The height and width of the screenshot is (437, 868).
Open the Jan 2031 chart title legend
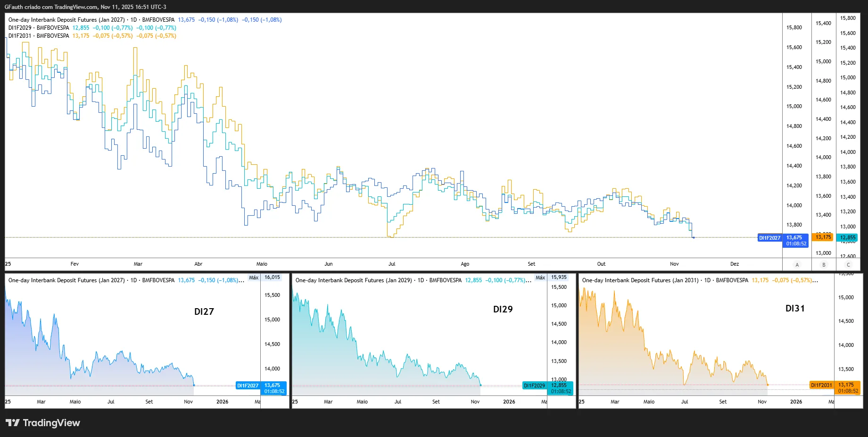(x=640, y=280)
